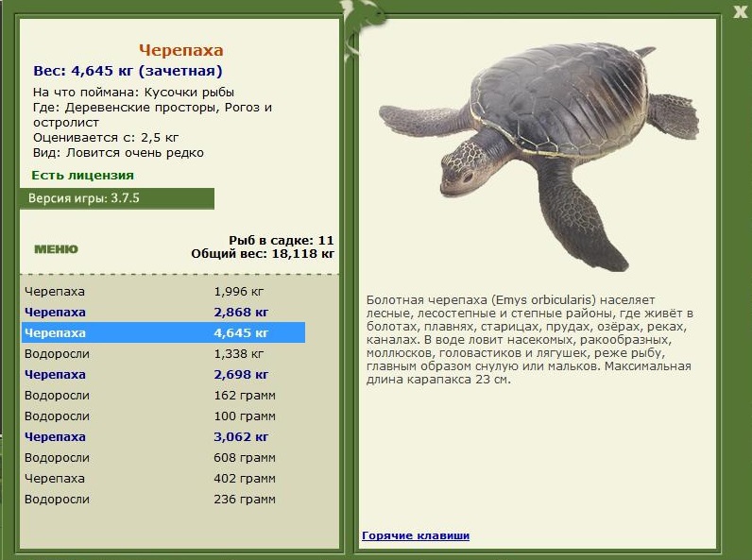Viewport: 752px width, 560px height.
Task: Select the Черепаха 1,996 кг entry
Action: click(x=162, y=292)
